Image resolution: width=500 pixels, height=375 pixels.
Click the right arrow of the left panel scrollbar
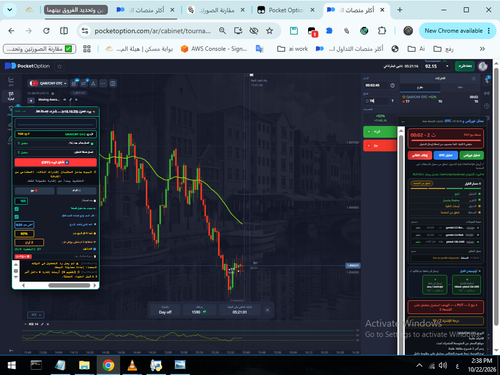tap(95, 285)
